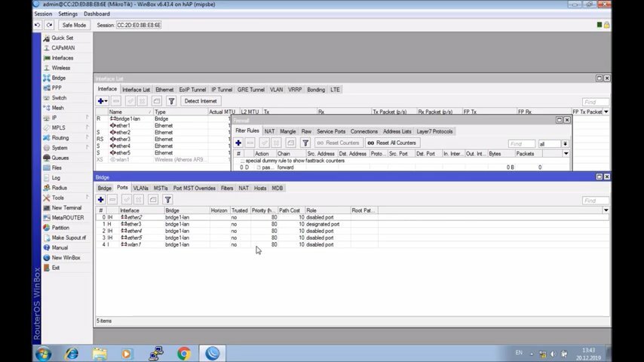The width and height of the screenshot is (644, 362).
Task: Open Bridge in the sidebar
Action: click(58, 78)
